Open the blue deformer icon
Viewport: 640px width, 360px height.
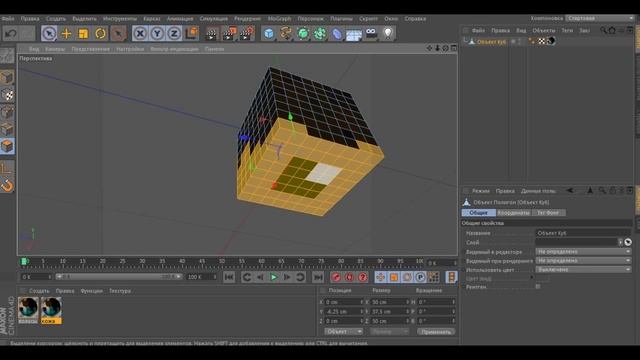click(x=337, y=33)
